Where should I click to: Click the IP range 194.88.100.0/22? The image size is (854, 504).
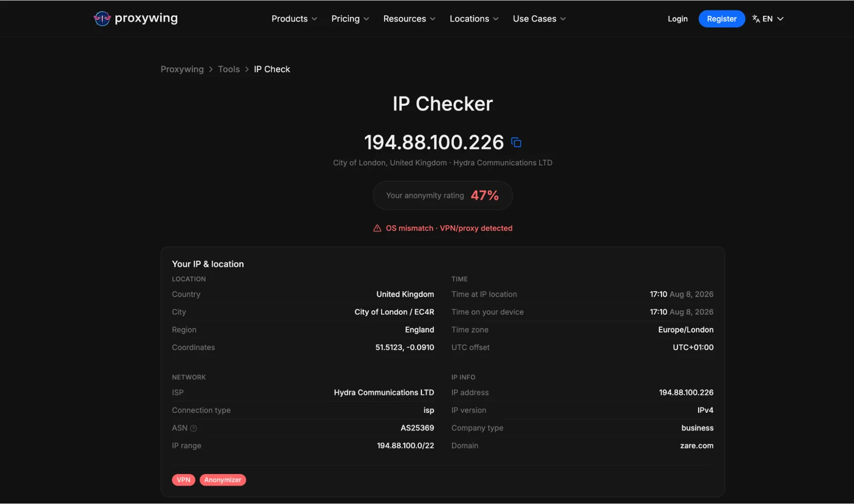[406, 446]
